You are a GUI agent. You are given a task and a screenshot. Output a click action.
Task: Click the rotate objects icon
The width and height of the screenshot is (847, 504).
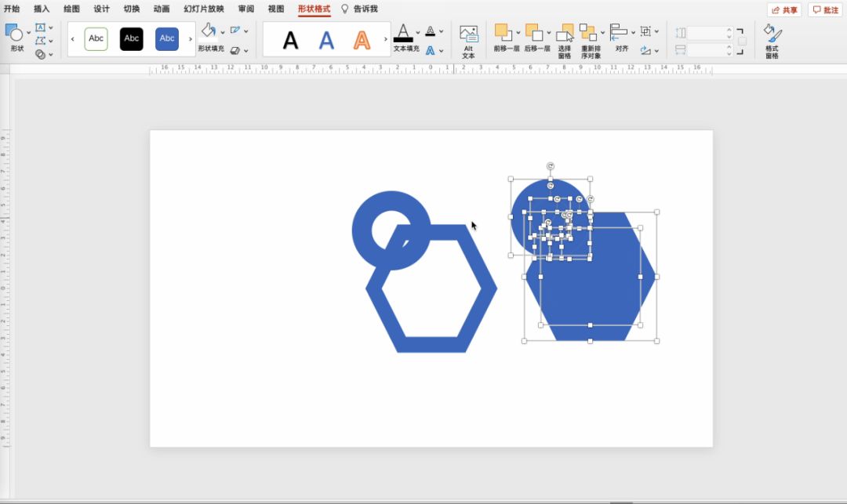(x=645, y=50)
